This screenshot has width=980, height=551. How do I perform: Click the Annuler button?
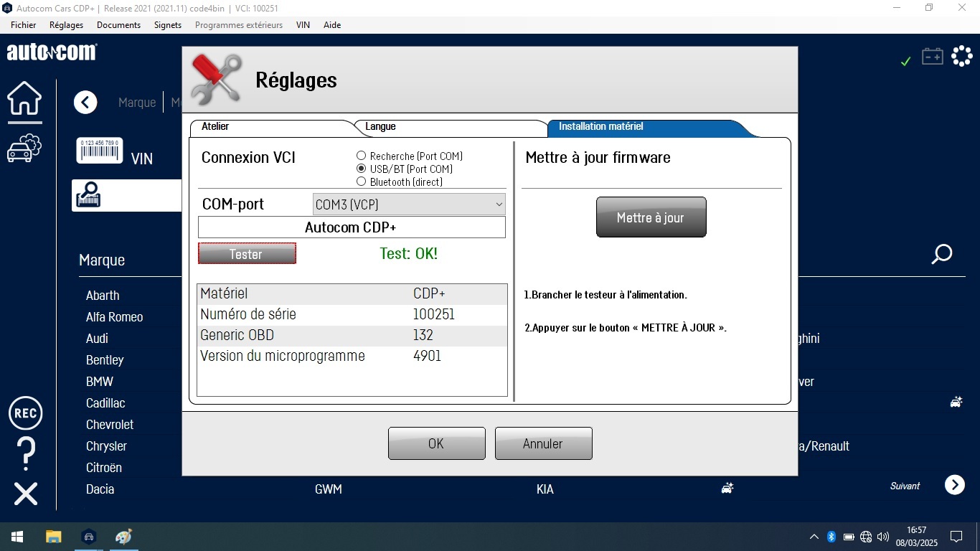[x=543, y=443]
